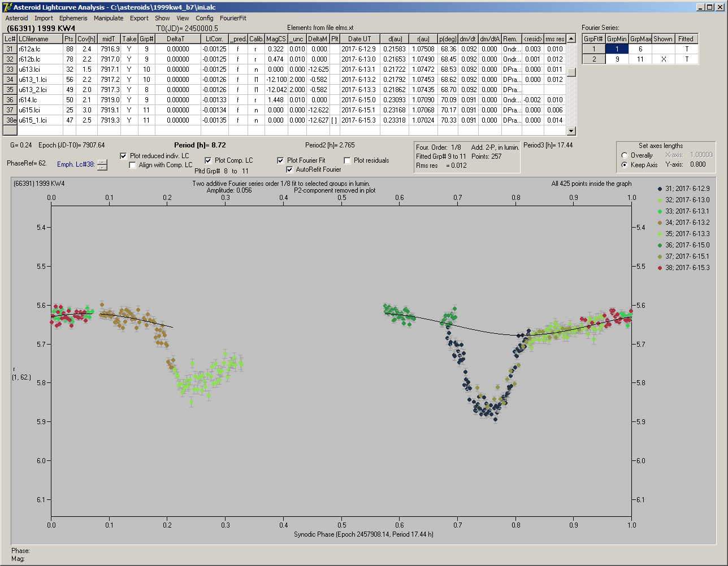Click the rms res column header
This screenshot has width=728, height=566.
coord(555,39)
